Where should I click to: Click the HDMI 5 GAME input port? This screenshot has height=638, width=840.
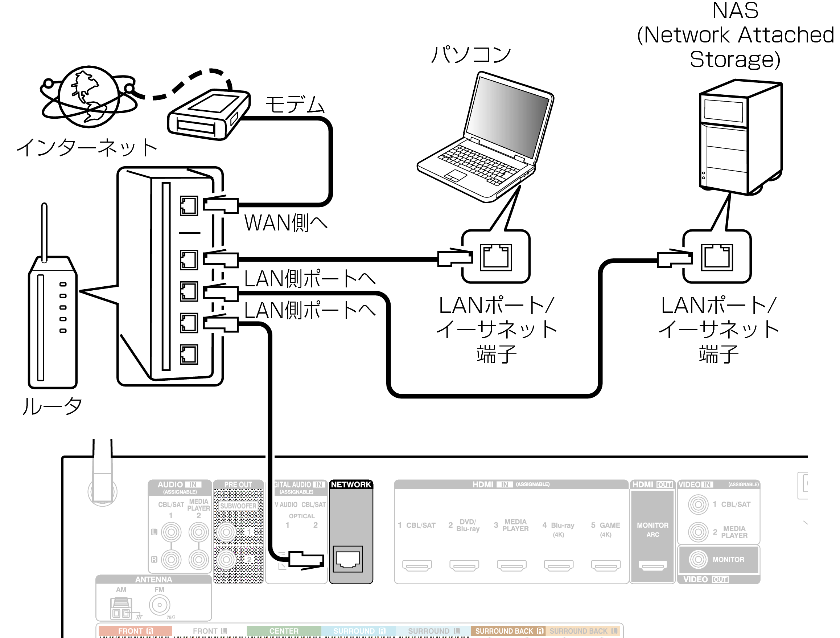point(606,565)
